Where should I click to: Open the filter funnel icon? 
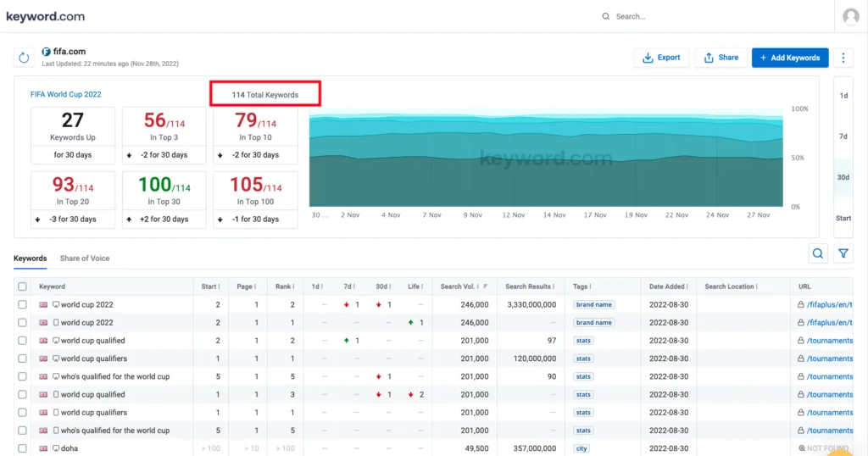tap(843, 253)
